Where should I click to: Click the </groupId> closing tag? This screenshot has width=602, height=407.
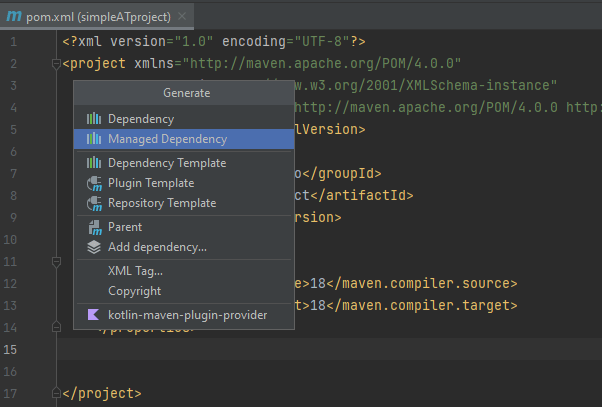click(x=342, y=174)
